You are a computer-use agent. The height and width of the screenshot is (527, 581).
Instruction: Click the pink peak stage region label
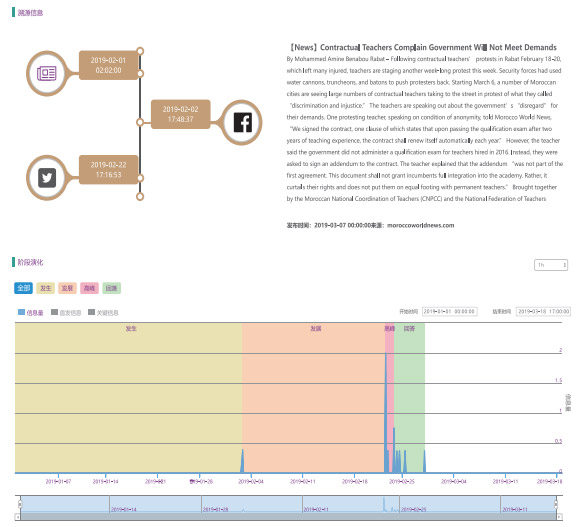389,328
